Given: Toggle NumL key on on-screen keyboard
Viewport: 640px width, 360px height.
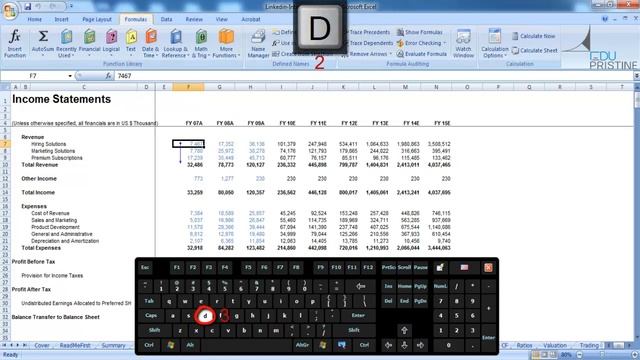Looking at the screenshot, I should (440, 286).
